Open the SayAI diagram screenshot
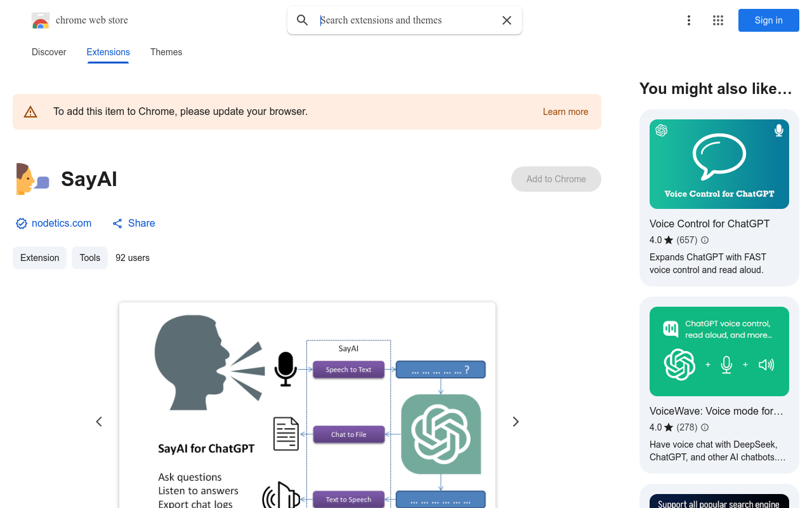The image size is (812, 508). pos(307,405)
